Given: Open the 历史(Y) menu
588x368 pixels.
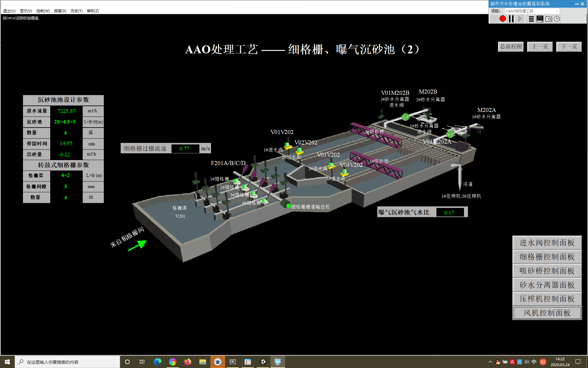Looking at the screenshot, I should coord(77,11).
